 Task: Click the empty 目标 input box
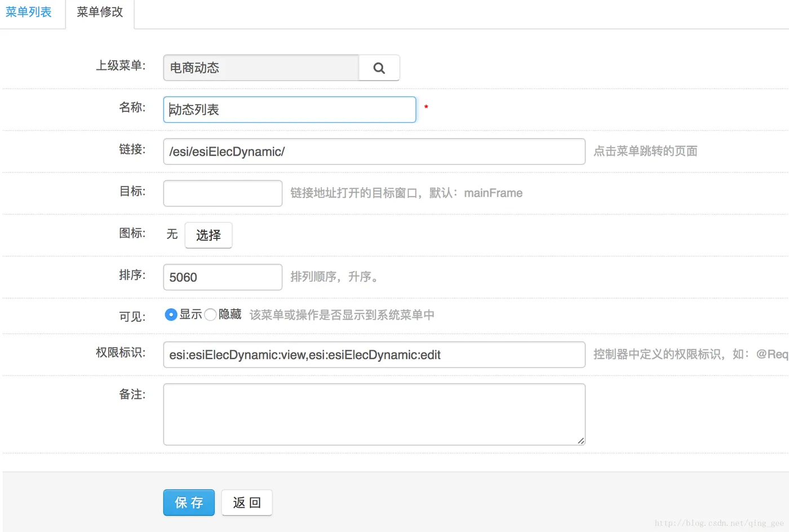223,193
